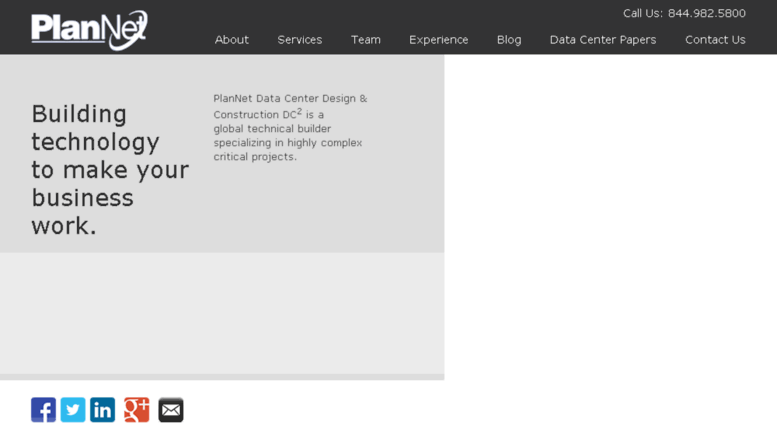Open Data Center Papers page

pos(603,40)
